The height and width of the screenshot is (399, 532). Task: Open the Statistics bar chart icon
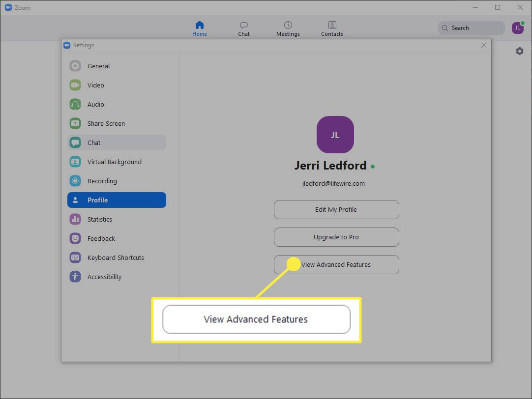(75, 219)
